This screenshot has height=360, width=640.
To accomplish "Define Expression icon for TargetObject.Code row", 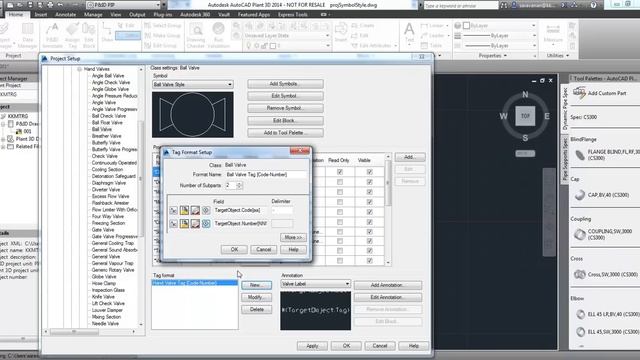I will [x=206, y=211].
